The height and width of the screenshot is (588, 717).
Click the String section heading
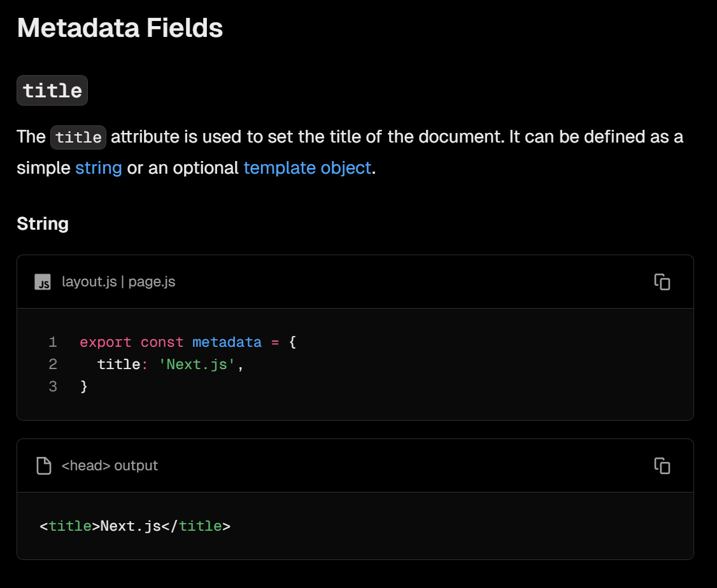[42, 223]
